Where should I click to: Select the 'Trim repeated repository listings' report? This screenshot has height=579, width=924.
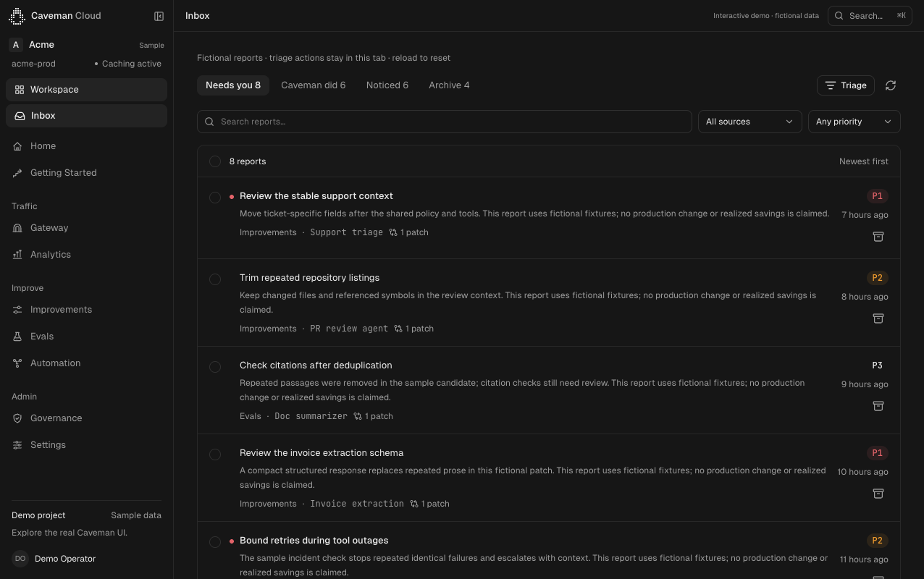point(215,279)
